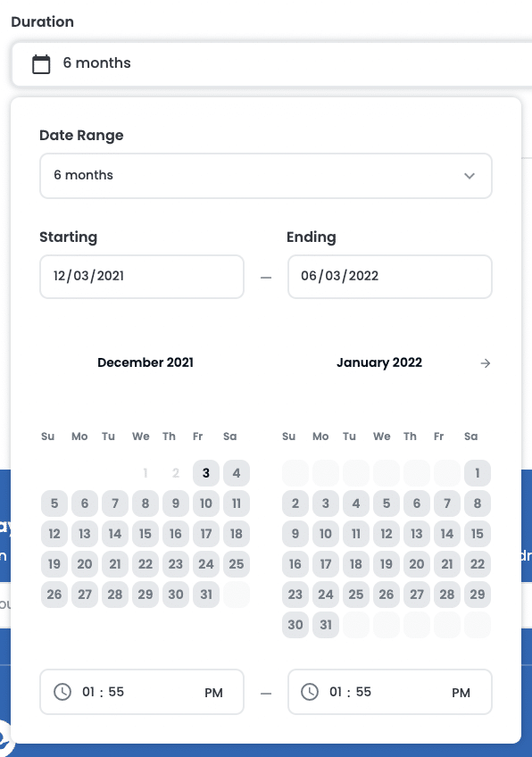Toggle PM in the start time field

[213, 693]
